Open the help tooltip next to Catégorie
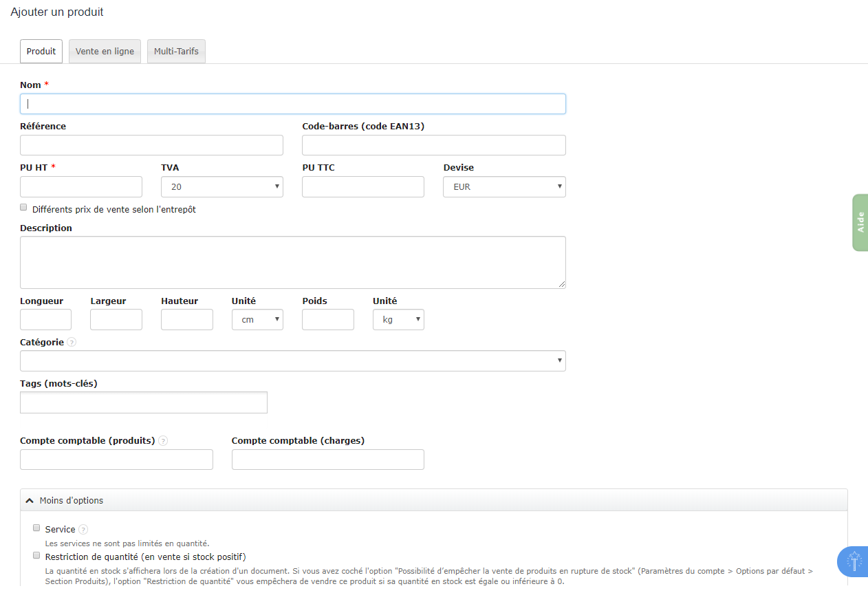The height and width of the screenshot is (593, 868). pos(71,342)
